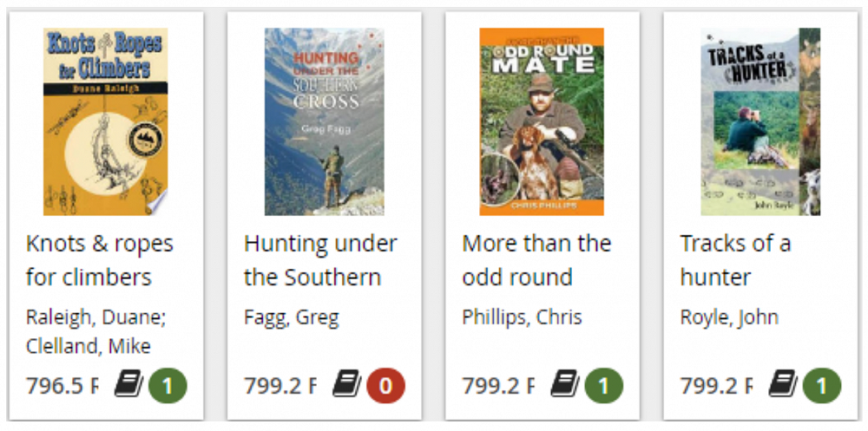Click book icon on Hunting under the Southern card
This screenshot has height=431, width=868.
coord(346,384)
